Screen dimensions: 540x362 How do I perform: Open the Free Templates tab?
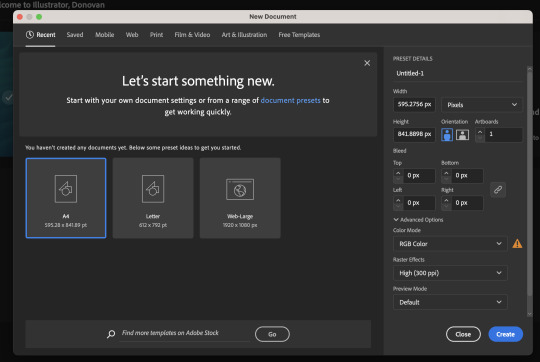tap(299, 35)
